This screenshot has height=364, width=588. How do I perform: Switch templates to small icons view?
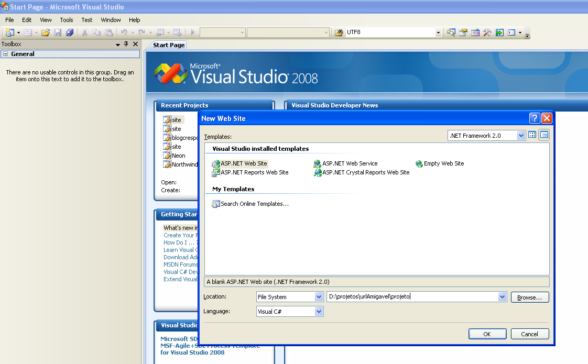(544, 135)
